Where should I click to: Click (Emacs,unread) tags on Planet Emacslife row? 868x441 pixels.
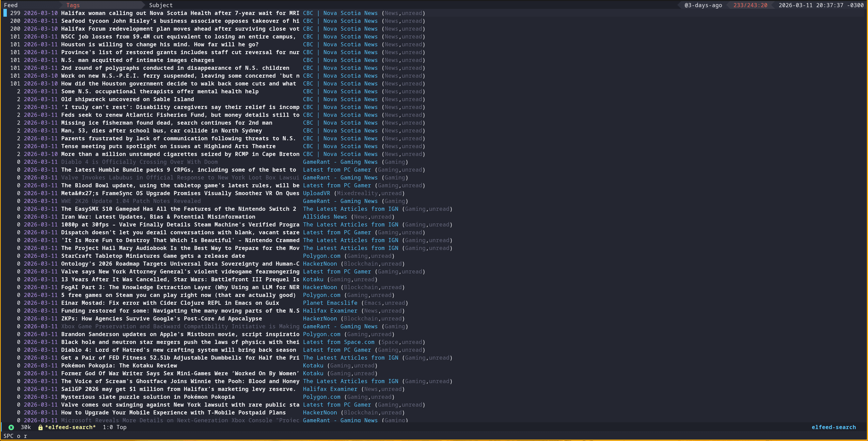tap(384, 303)
